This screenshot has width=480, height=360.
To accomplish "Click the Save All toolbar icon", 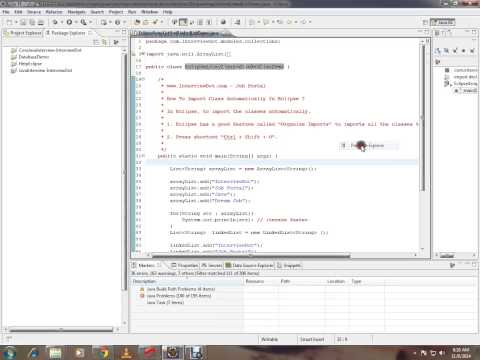I will point(32,22).
